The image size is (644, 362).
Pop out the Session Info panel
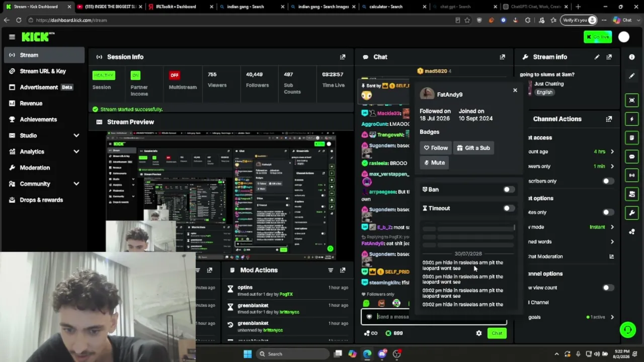pyautogui.click(x=343, y=57)
